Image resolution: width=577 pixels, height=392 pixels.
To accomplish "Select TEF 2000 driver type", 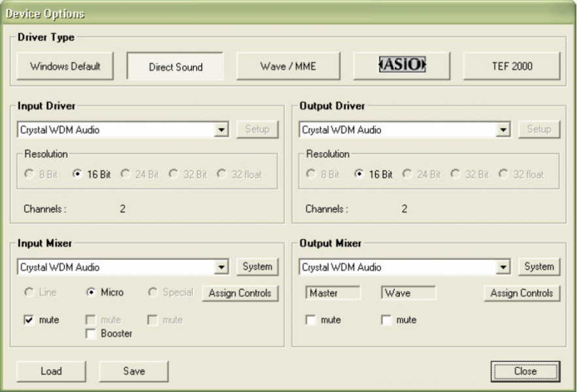I will click(512, 66).
